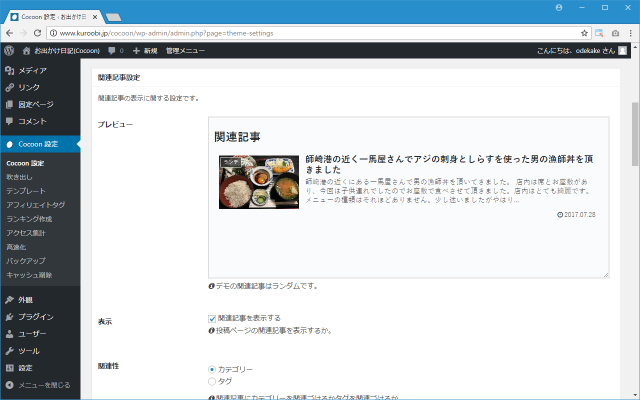Click the home icon beside site name
Screen dimensions: 640x400
click(x=27, y=51)
